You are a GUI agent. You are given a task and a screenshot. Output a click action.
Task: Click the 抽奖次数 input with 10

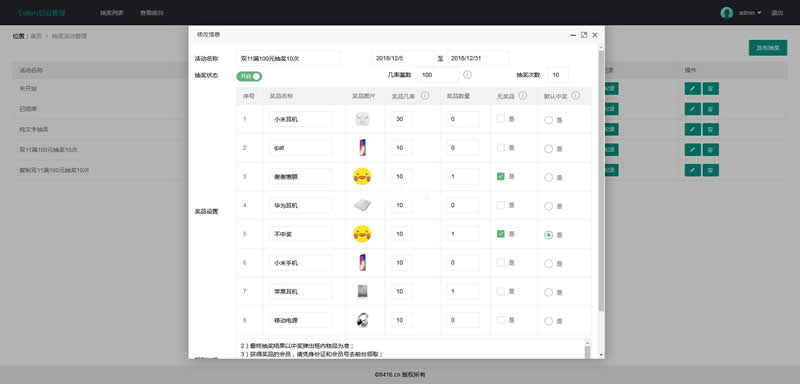pos(558,75)
